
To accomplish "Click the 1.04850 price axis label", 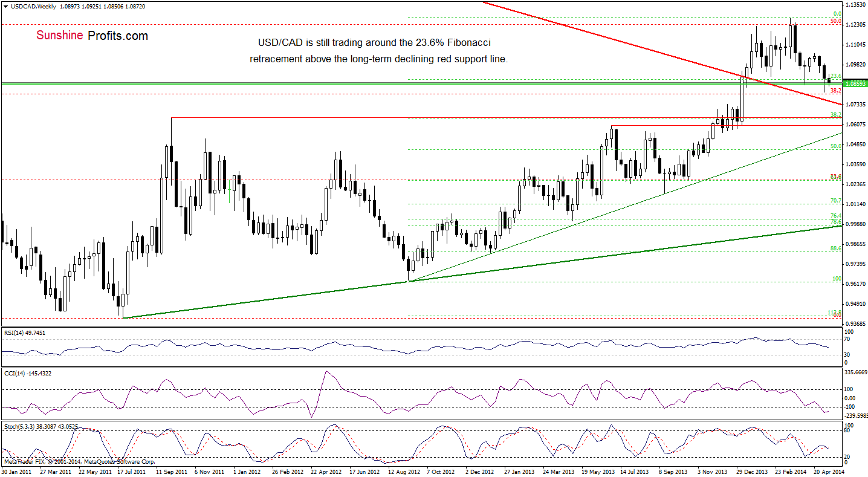I will 855,144.
